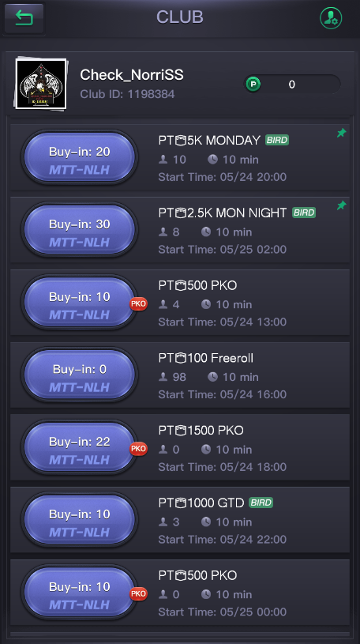Open the PT 1000 GTD tournament row
The image size is (360, 644).
point(180,520)
